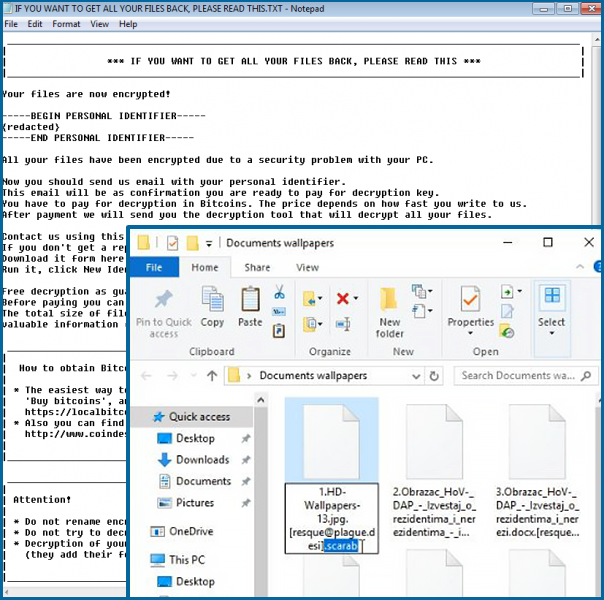
Task: Click the Copy path icon
Action: [279, 312]
